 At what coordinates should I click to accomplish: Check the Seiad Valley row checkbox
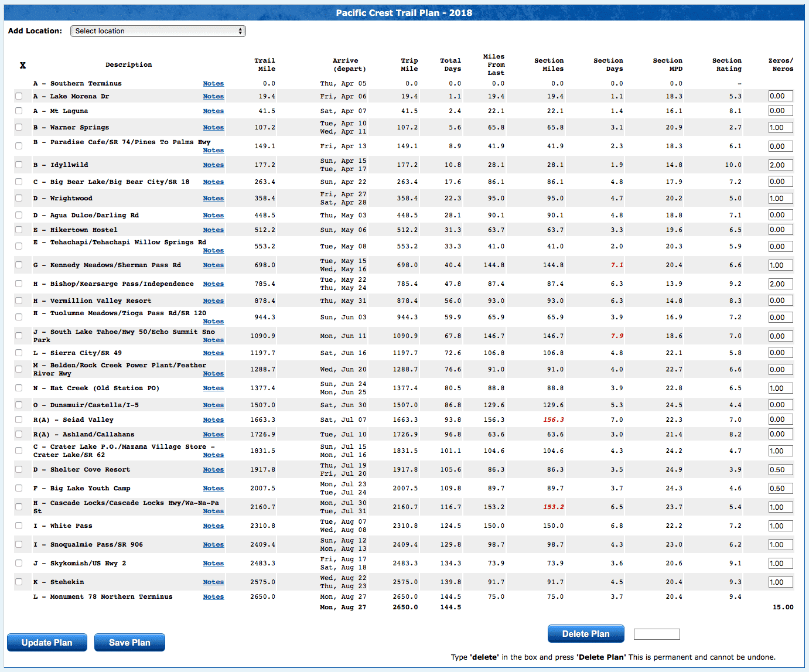[19, 419]
